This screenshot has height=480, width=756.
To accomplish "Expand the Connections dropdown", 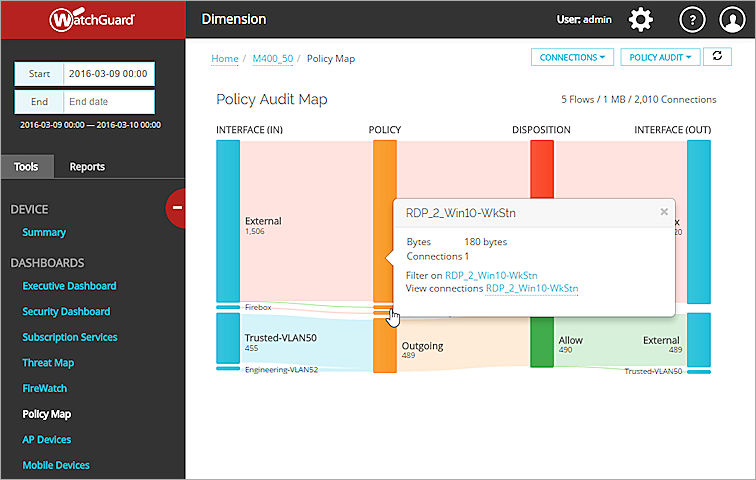I will 572,58.
